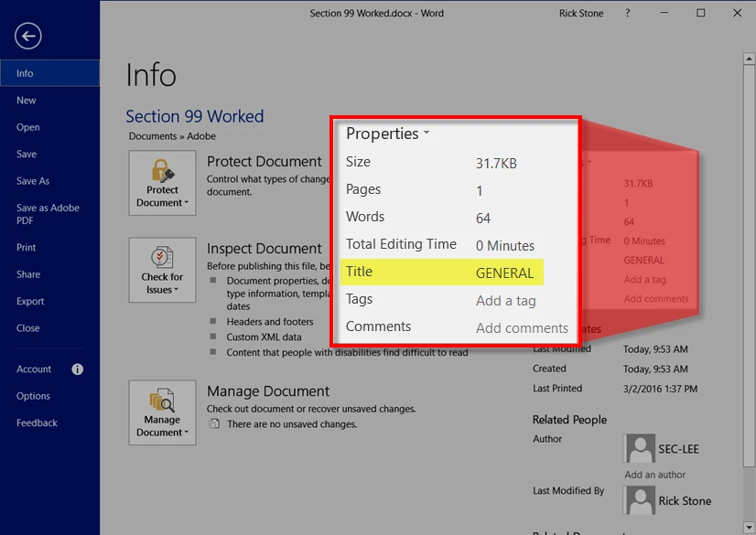Click the Documents folder path link

[x=152, y=136]
